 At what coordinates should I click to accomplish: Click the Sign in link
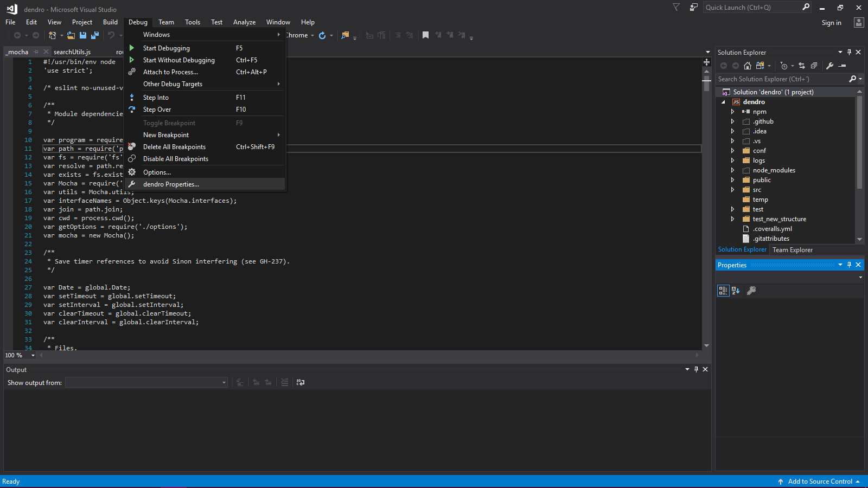831,23
